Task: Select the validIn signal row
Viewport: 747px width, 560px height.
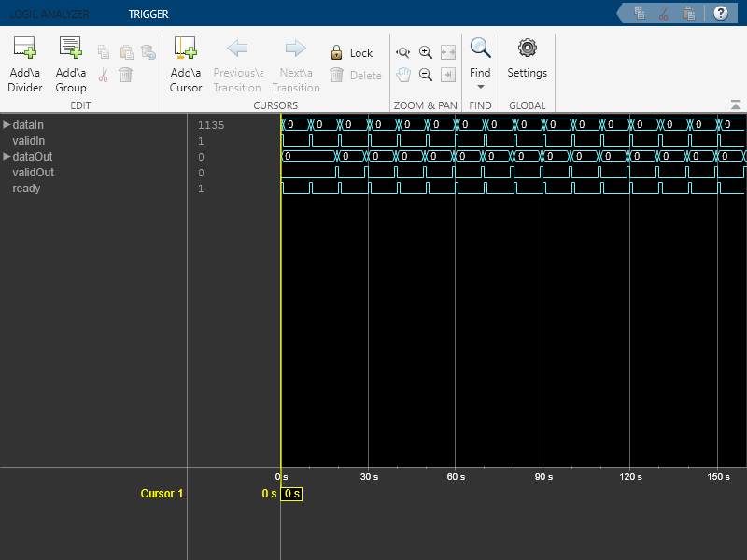Action: [x=28, y=141]
